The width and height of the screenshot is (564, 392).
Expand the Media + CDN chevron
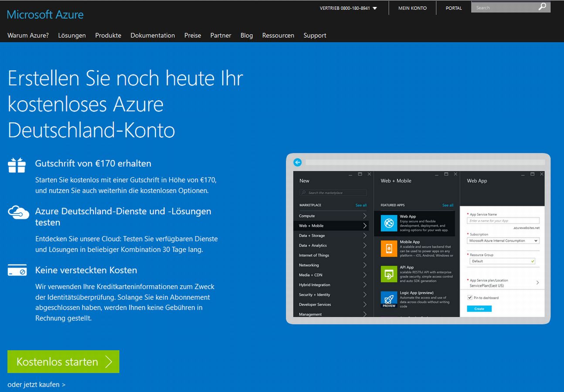point(365,275)
